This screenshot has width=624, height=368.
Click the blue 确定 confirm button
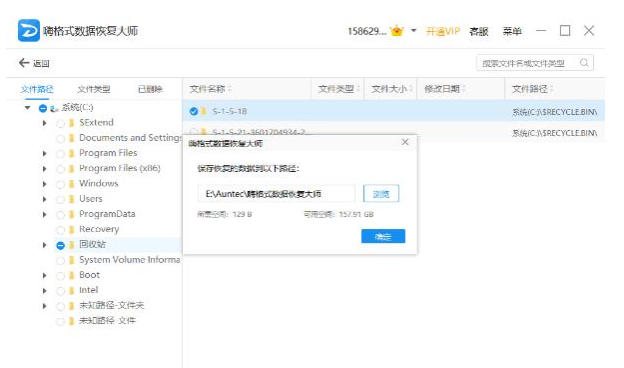click(x=383, y=236)
